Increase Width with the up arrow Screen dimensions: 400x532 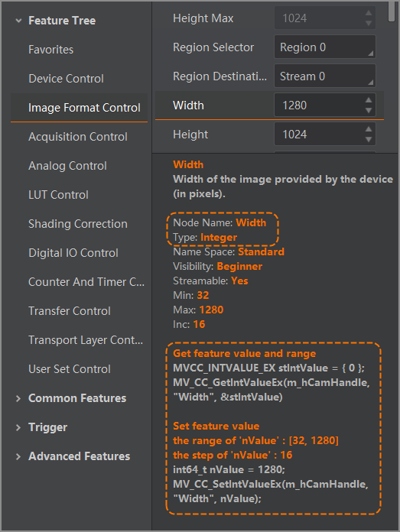369,100
